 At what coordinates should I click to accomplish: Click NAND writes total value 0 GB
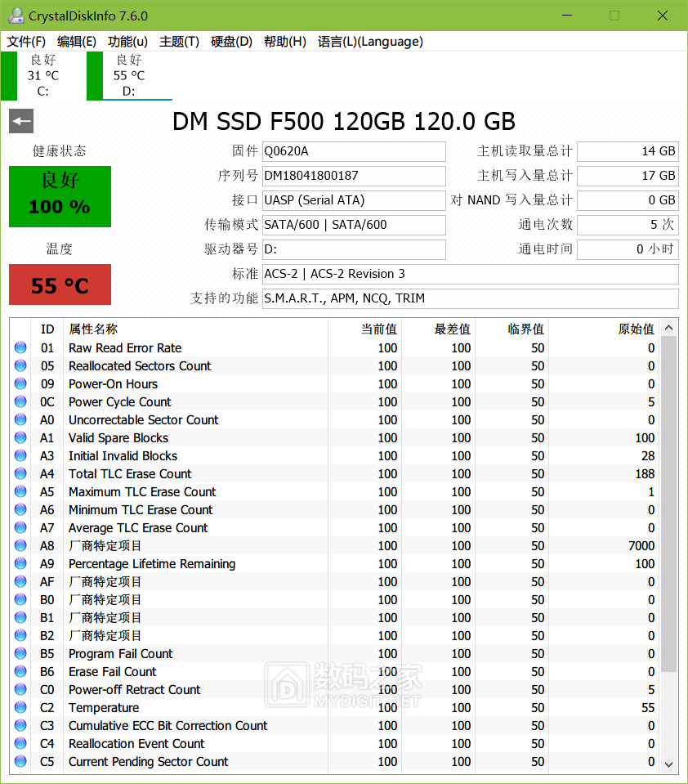(x=628, y=200)
